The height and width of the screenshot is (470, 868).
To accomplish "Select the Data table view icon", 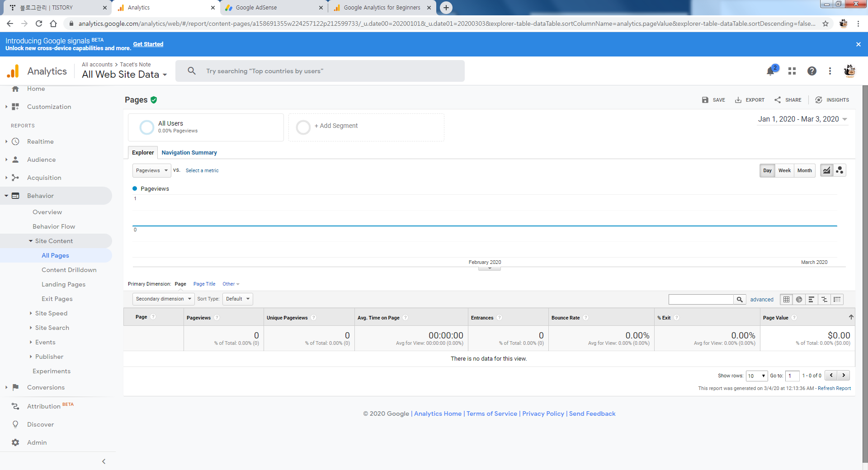I will (787, 299).
